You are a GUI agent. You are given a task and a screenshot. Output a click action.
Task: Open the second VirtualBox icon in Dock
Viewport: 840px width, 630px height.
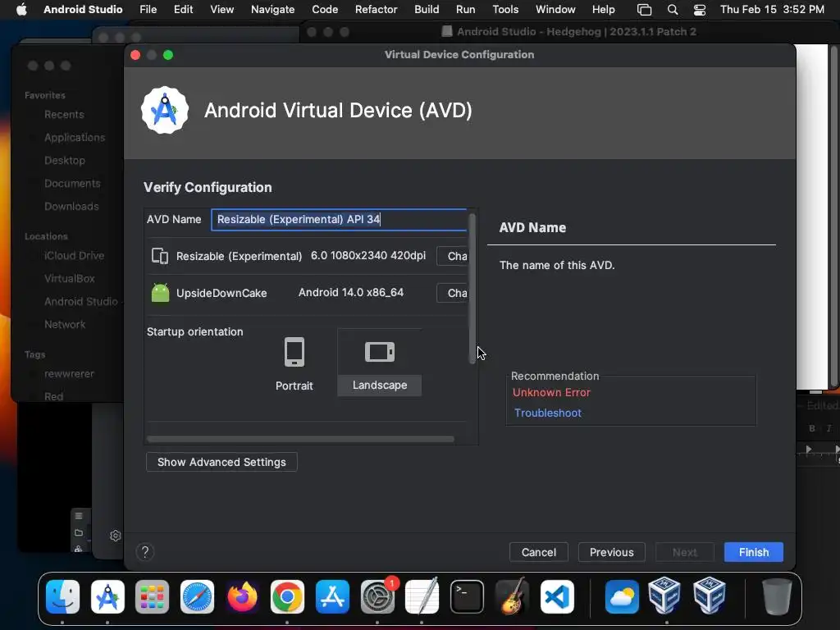tap(710, 596)
